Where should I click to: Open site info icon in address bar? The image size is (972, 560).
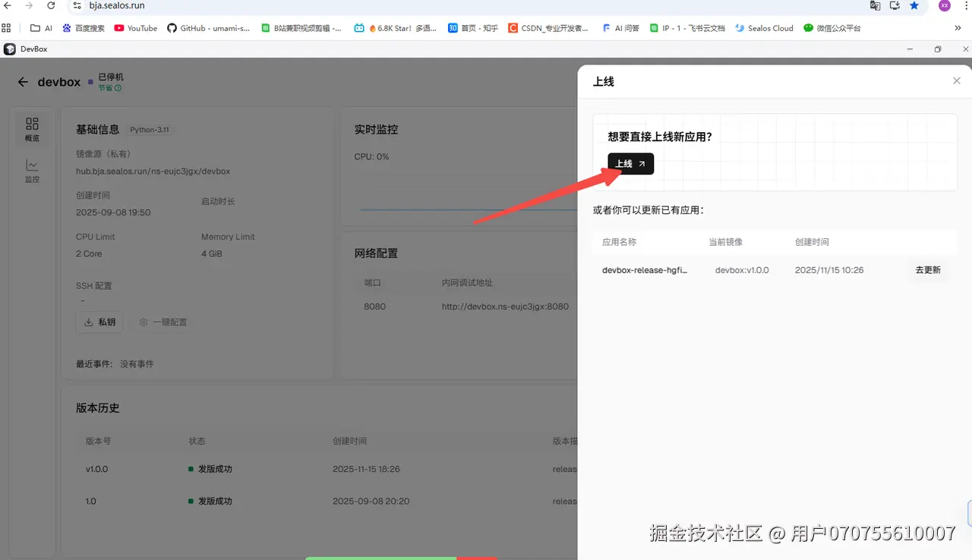point(77,5)
